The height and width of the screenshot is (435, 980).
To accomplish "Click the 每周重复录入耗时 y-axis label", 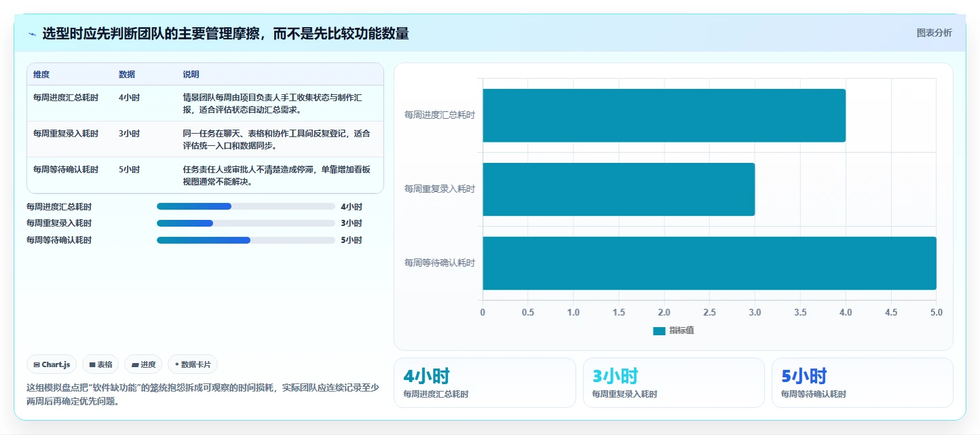I will coord(440,189).
